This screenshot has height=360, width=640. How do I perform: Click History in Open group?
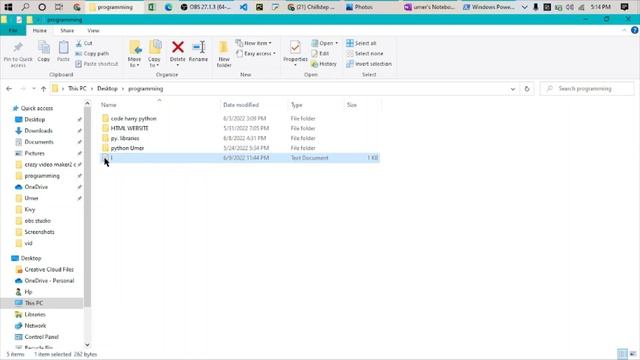(x=324, y=64)
